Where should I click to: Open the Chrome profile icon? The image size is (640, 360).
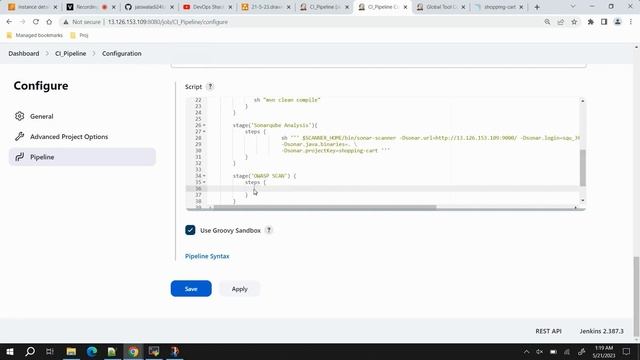[618, 22]
